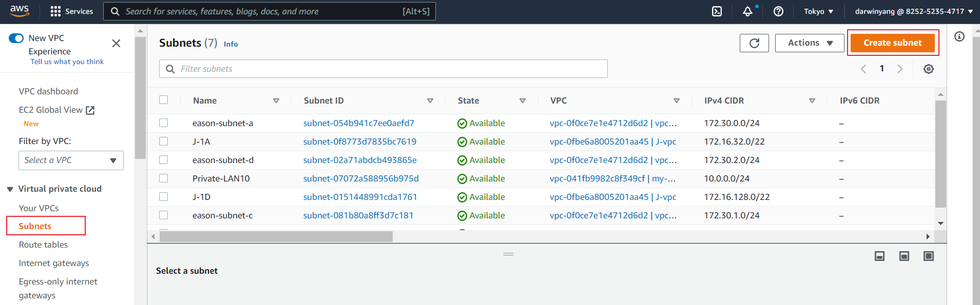
Task: Open the Actions dropdown
Action: point(809,43)
